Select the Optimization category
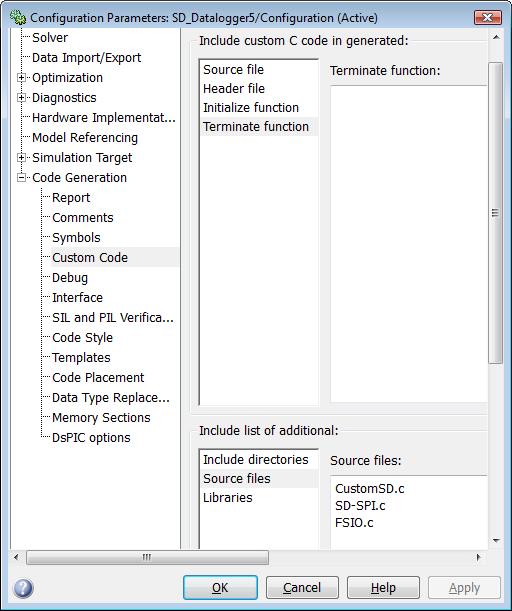 point(67,78)
